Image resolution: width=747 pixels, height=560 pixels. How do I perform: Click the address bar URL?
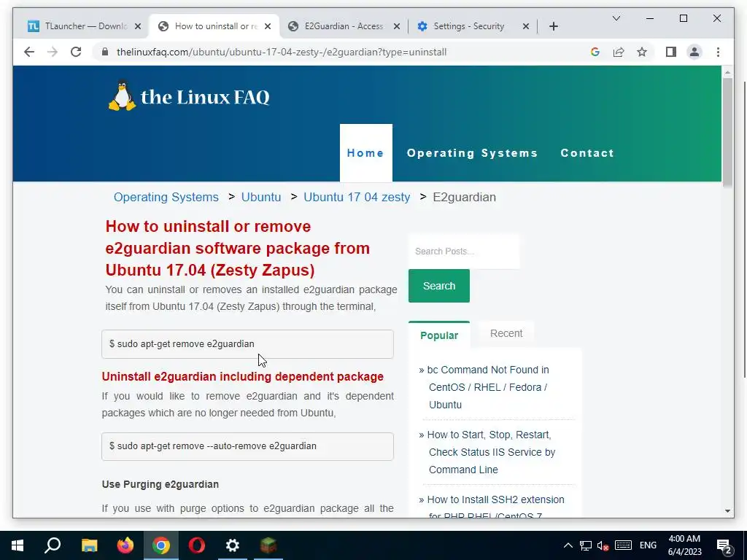point(281,52)
